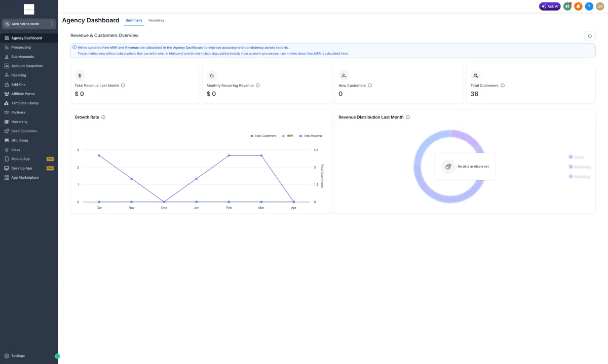Click the Ask AI button

pos(550,7)
